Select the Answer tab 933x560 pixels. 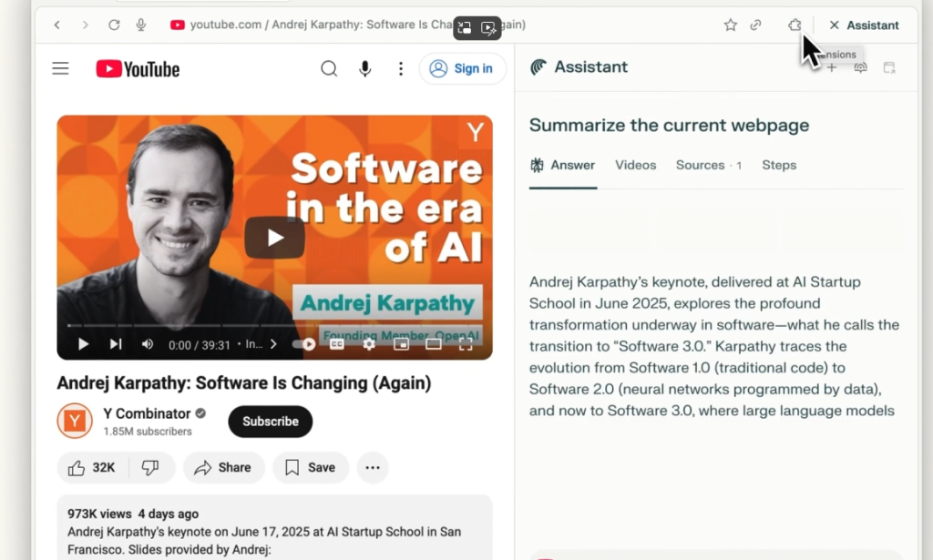[563, 166]
